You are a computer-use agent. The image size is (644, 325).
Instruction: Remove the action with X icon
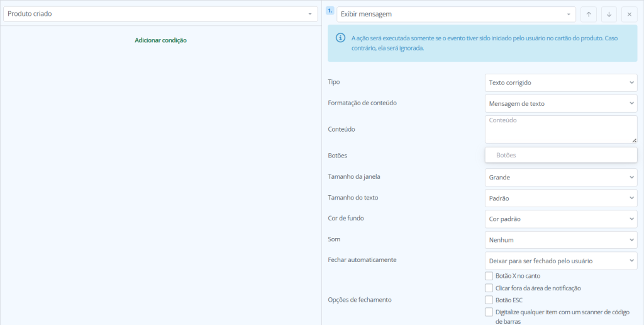click(629, 14)
